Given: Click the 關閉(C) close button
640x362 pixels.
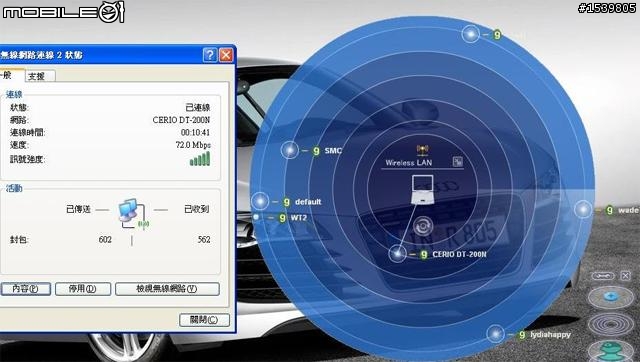Looking at the screenshot, I should click(204, 320).
